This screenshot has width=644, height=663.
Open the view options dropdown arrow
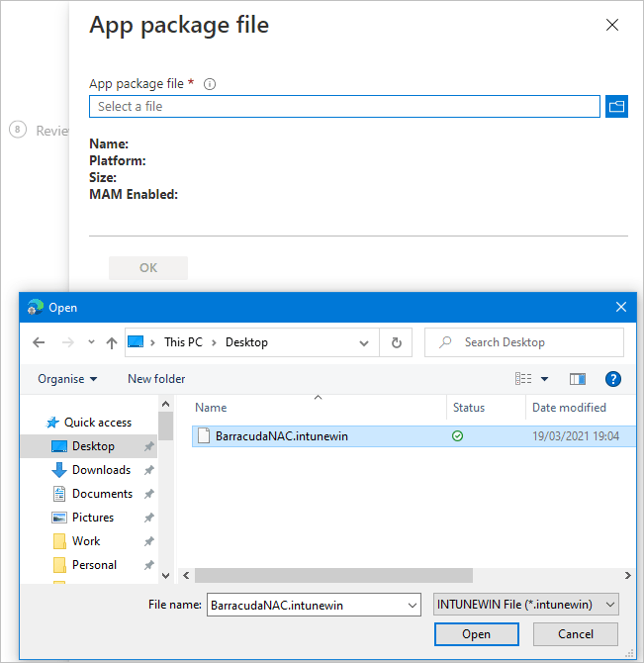tap(545, 379)
